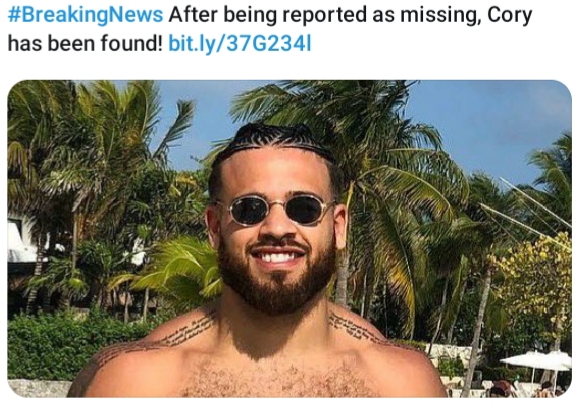Click the word "missing" in the tweet
The image size is (576, 406).
[x=440, y=15]
